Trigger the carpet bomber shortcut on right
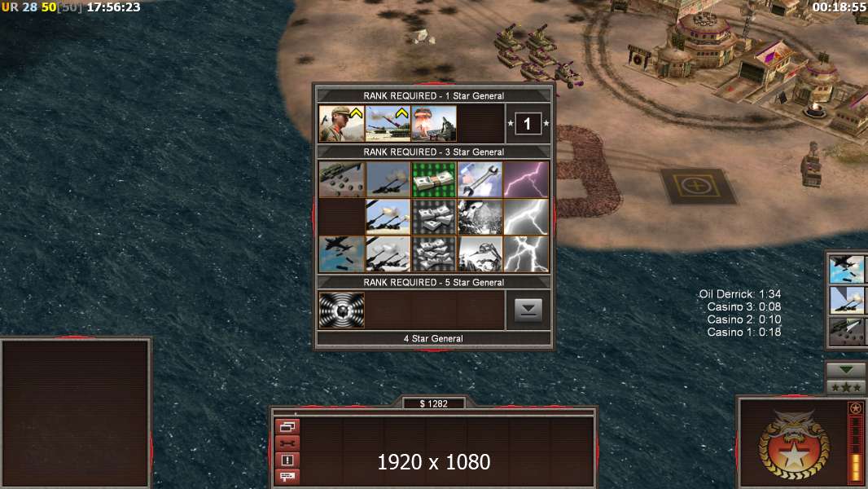The image size is (868, 489). point(847,269)
